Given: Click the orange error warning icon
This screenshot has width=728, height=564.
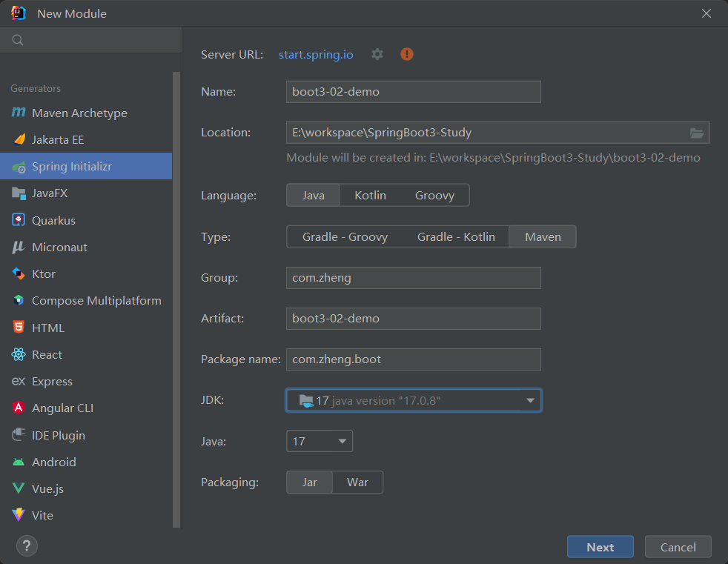Looking at the screenshot, I should [406, 54].
